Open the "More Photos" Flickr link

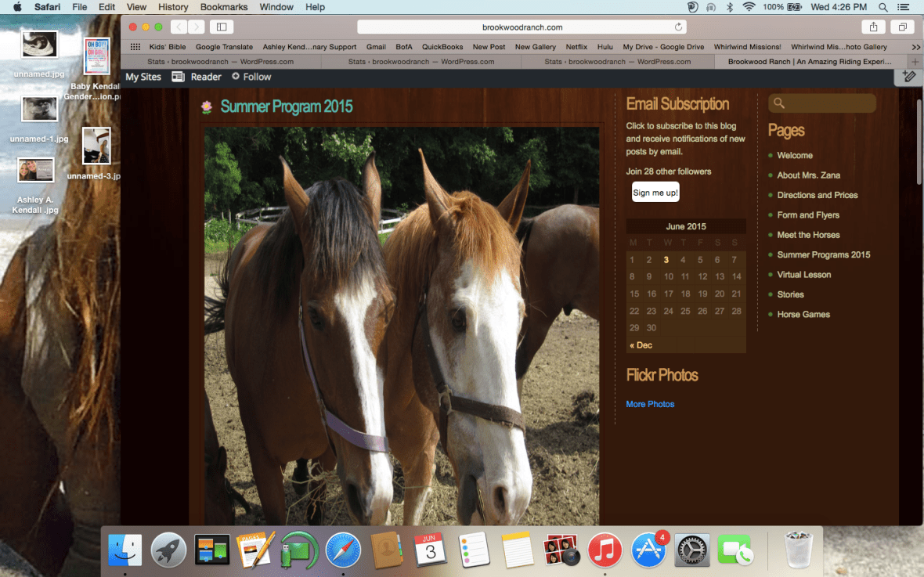pos(650,404)
